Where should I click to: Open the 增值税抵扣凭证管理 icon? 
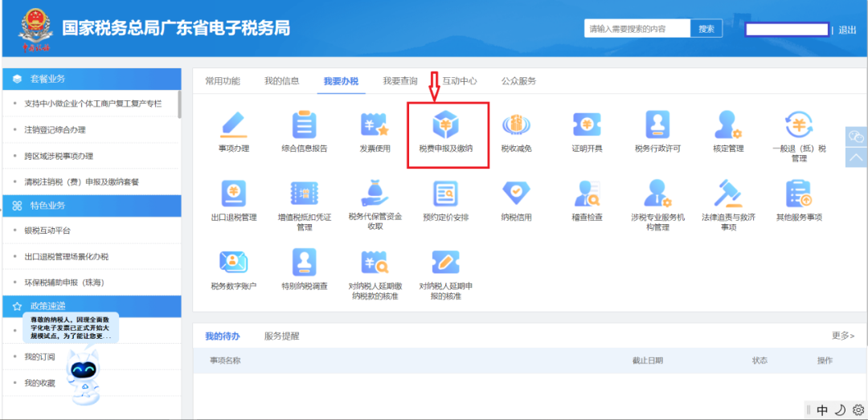[304, 194]
